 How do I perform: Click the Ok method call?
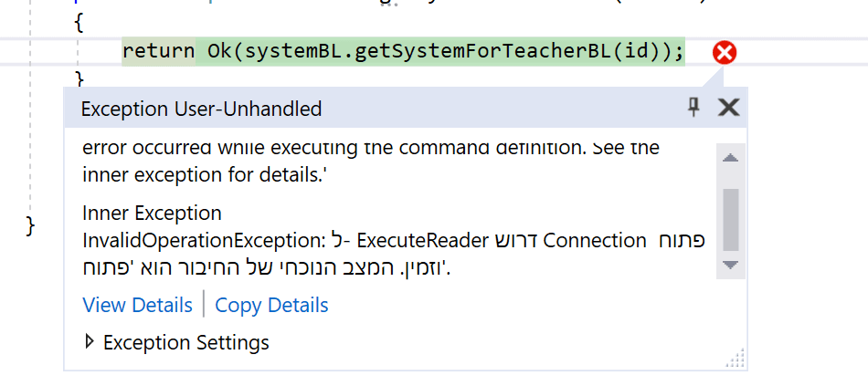click(219, 51)
